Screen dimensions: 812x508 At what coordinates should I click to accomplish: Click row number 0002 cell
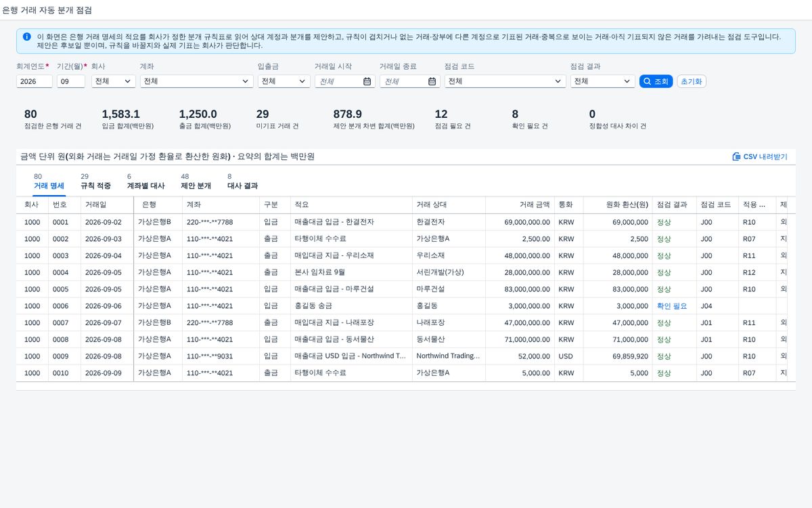click(x=64, y=239)
